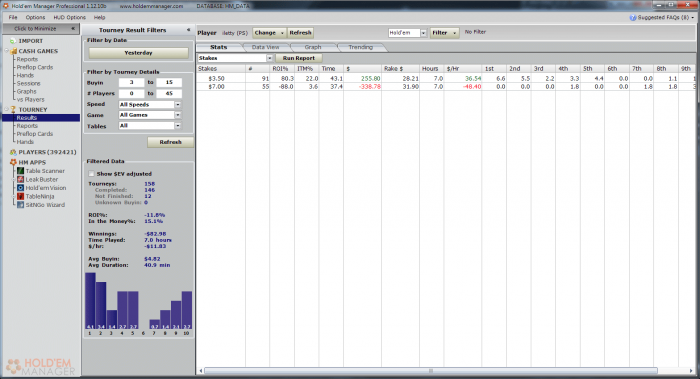Viewport: 700px width, 379px height.
Task: Click the Buyin minimum input field
Action: (132, 83)
